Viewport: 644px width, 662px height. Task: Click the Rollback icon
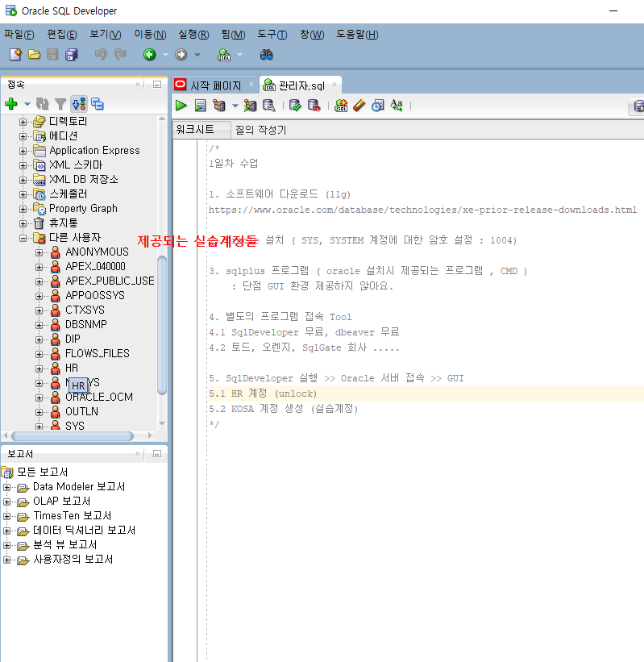pyautogui.click(x=314, y=106)
